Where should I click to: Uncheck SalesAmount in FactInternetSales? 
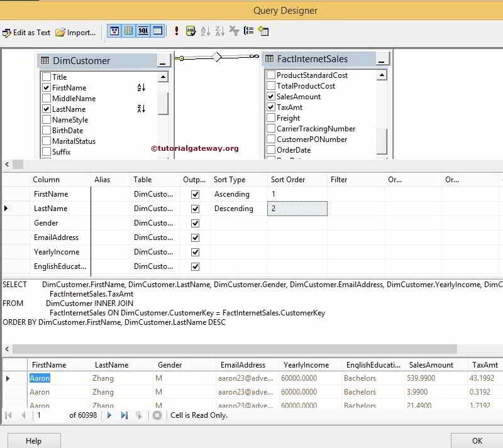click(x=270, y=97)
